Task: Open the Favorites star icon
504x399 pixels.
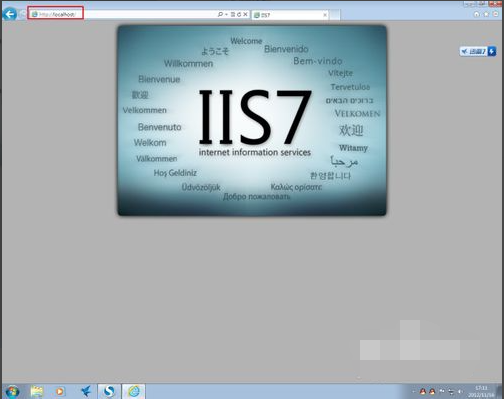Action: pyautogui.click(x=486, y=14)
